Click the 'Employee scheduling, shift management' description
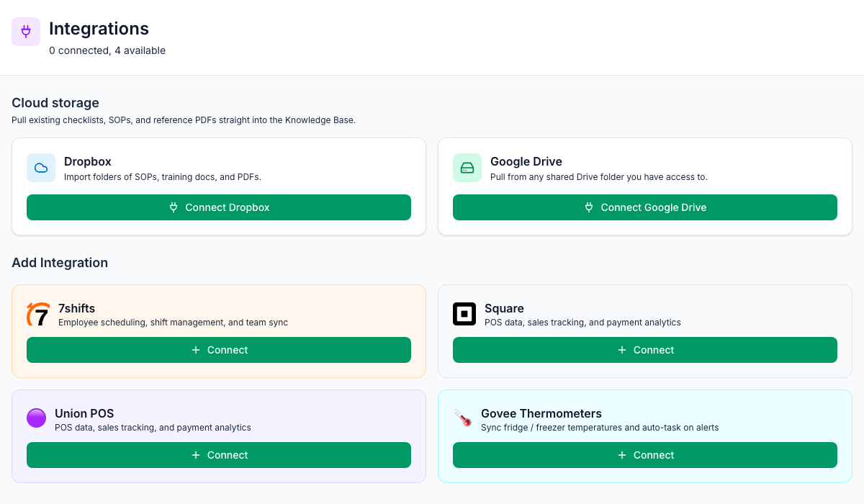Image resolution: width=864 pixels, height=504 pixels. [173, 323]
